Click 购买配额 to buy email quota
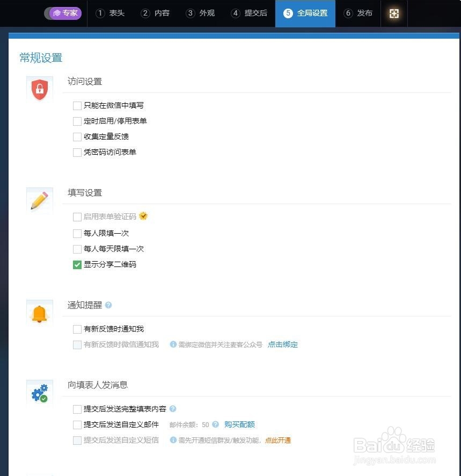The image size is (461, 476). click(239, 424)
